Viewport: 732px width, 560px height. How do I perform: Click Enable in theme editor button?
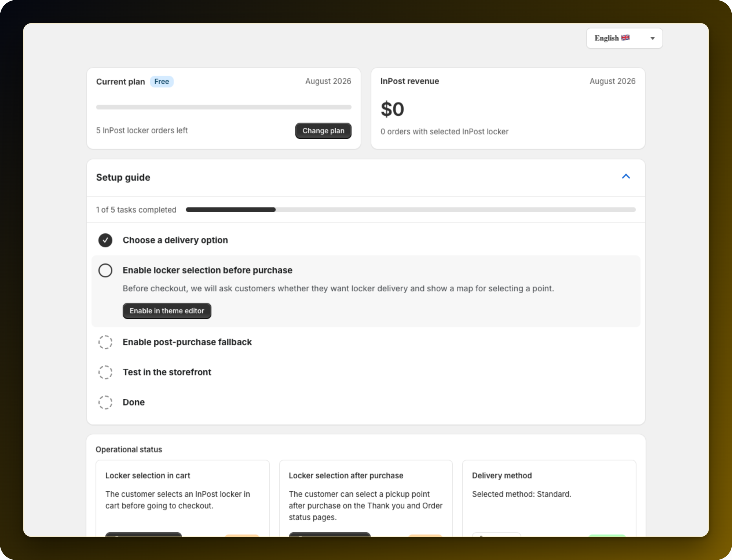(167, 311)
